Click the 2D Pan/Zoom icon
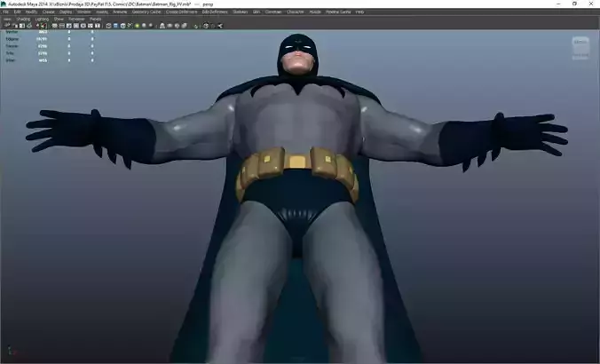Screen dimensions: 600x364 [x=37, y=26]
